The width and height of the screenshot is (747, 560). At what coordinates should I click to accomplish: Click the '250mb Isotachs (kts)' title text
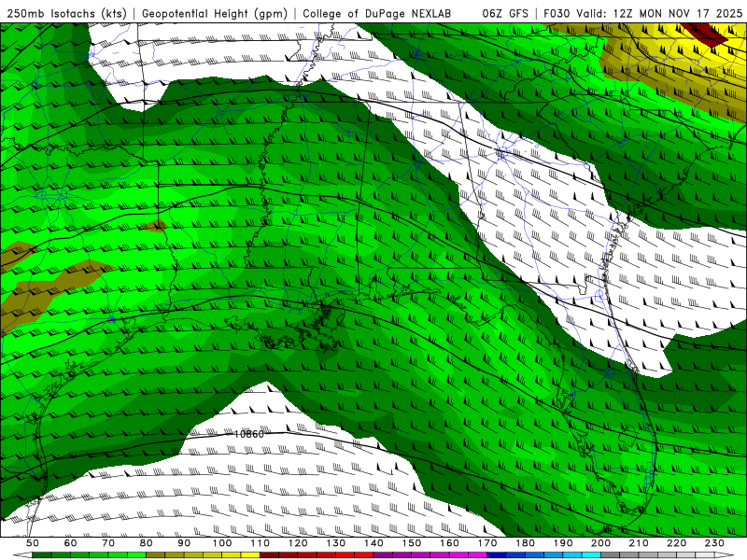[x=67, y=14]
